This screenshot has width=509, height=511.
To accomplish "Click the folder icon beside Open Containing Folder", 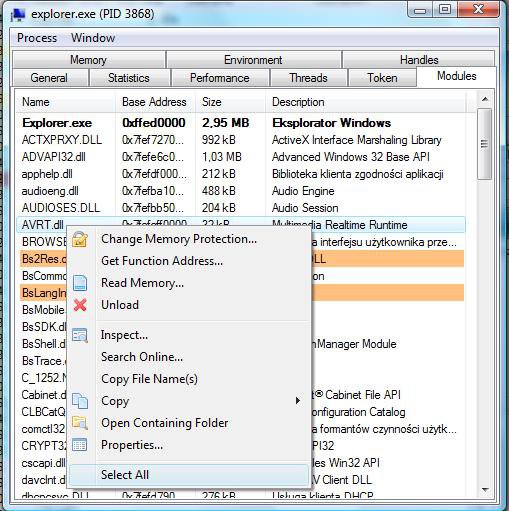I will [x=80, y=423].
